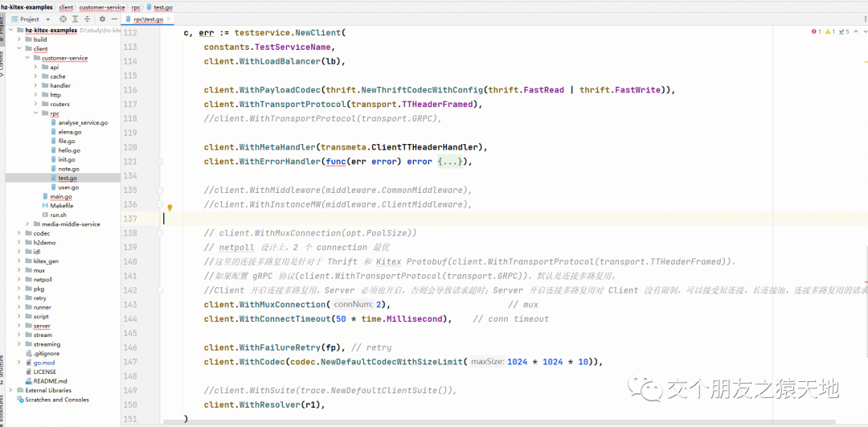Collapse the customer-service folder
Screen dimensions: 868x427
tap(28, 58)
